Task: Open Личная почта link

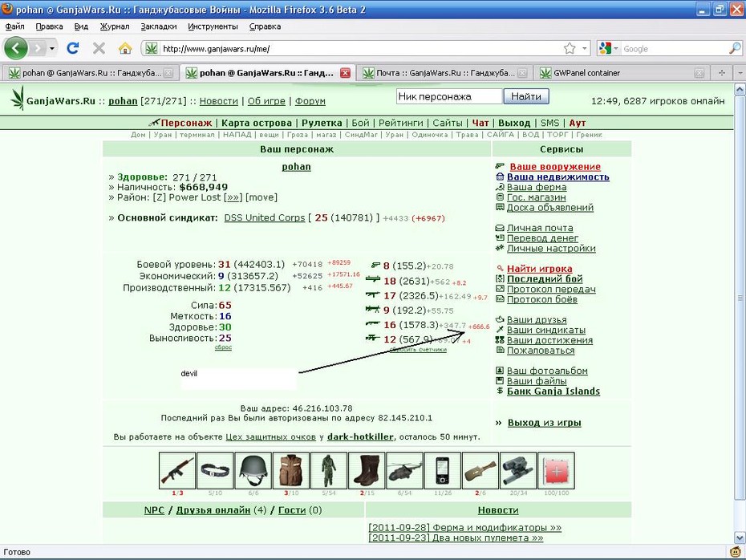Action: [x=540, y=228]
